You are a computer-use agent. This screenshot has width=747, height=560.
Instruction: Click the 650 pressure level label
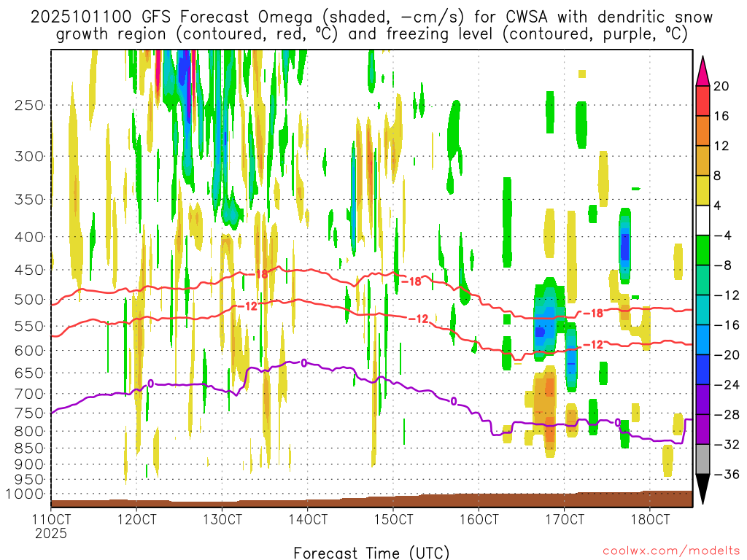(x=29, y=373)
